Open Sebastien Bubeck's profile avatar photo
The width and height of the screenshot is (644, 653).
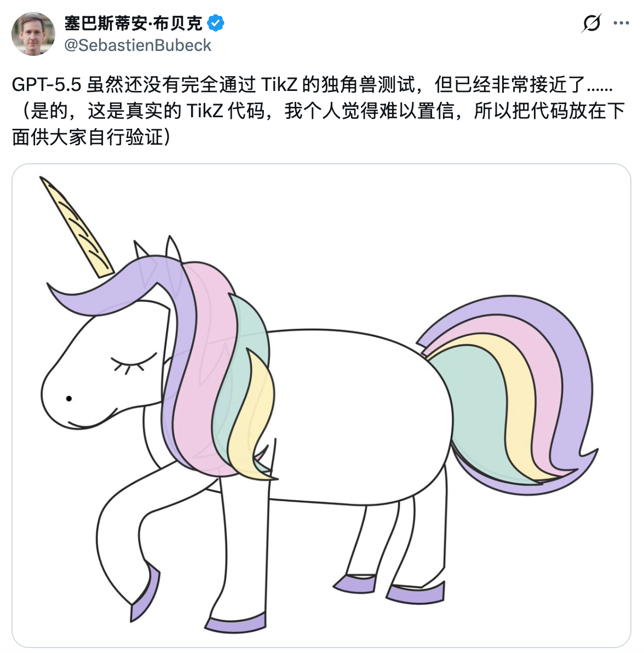coord(33,34)
